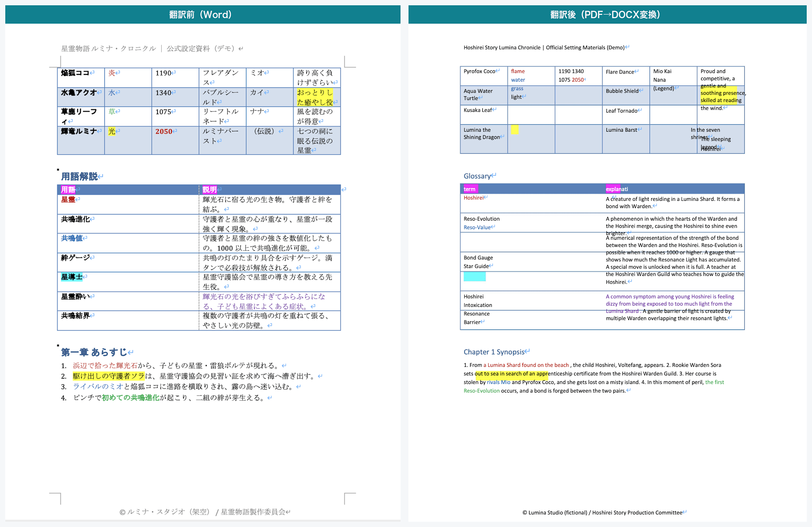Image resolution: width=812 pixels, height=527 pixels.
Task: Click the 第一章 あらすじ heading
Action: pos(94,352)
